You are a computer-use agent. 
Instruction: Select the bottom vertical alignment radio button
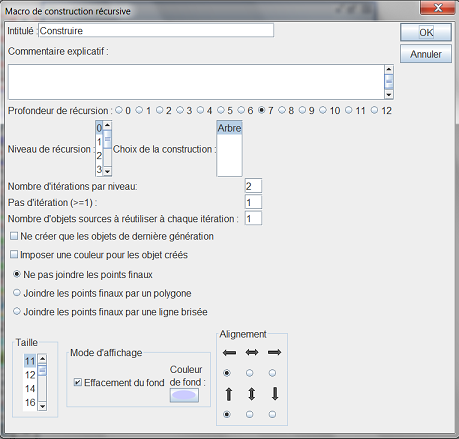[x=272, y=414]
